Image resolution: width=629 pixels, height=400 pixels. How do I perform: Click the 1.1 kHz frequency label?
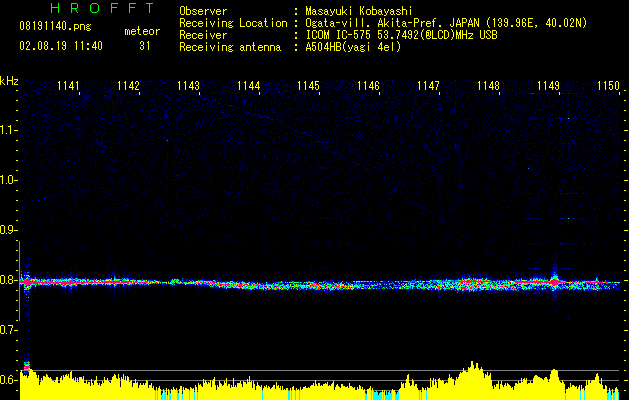click(x=7, y=130)
